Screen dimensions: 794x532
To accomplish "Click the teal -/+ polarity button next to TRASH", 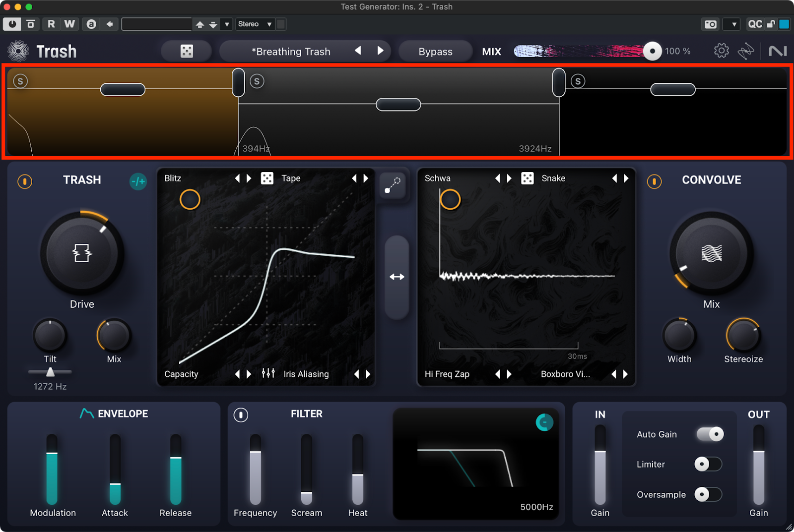I will click(x=138, y=181).
